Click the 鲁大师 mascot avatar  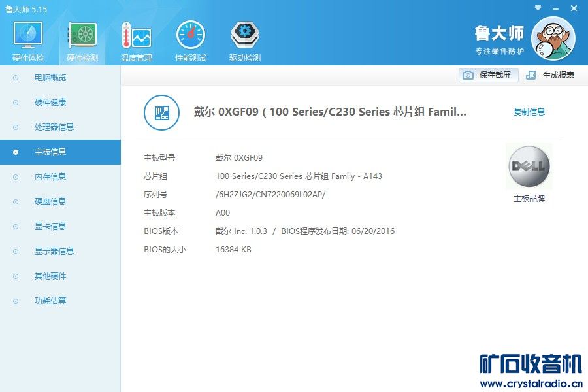(553, 39)
